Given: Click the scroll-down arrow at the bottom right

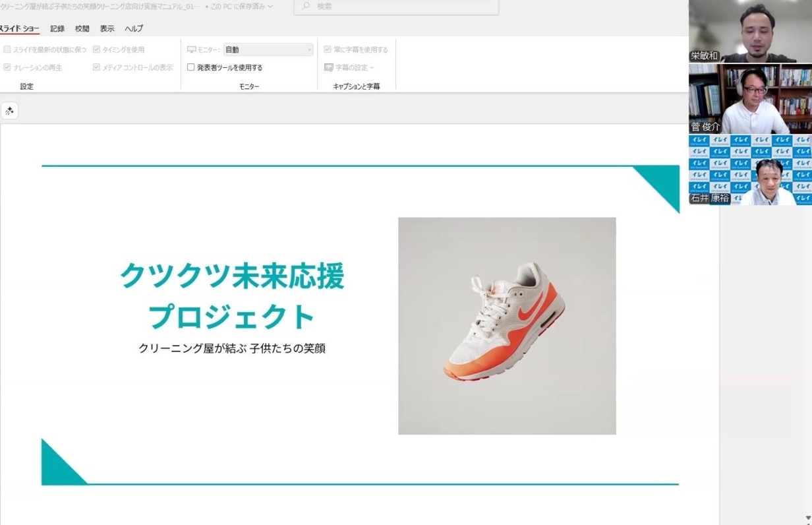Looking at the screenshot, I should tap(808, 519).
